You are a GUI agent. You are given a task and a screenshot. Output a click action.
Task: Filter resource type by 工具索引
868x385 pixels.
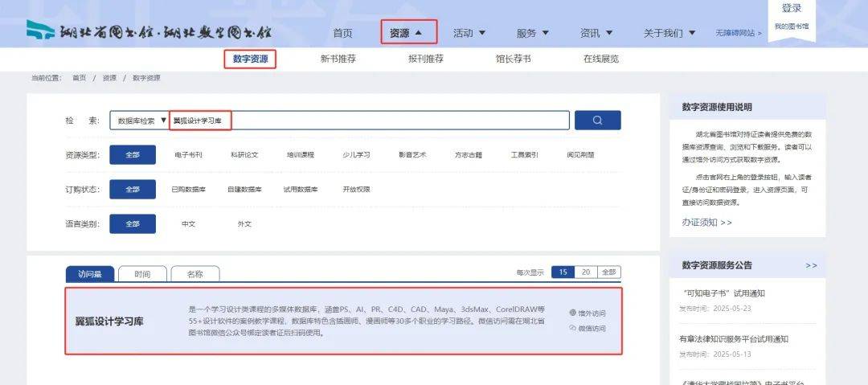pyautogui.click(x=524, y=155)
